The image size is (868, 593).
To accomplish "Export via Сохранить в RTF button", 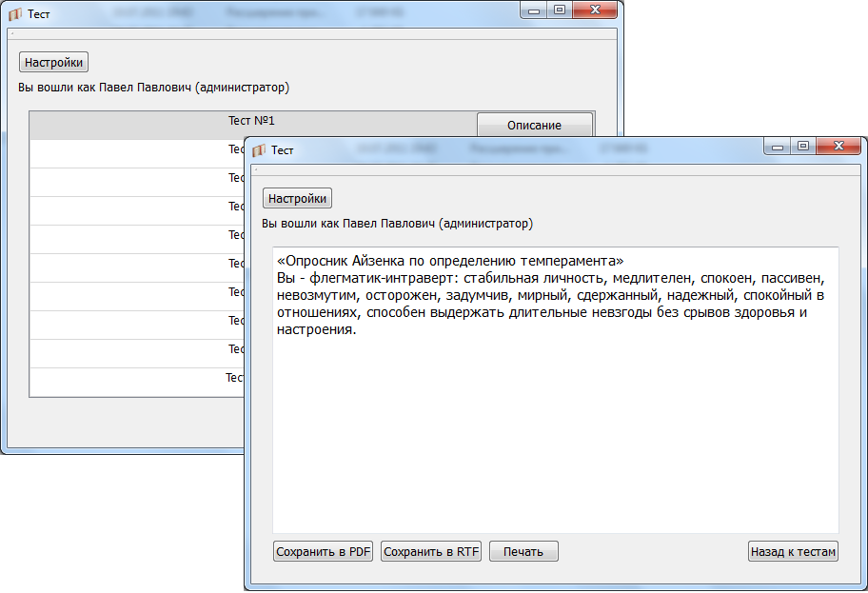I will pos(431,551).
